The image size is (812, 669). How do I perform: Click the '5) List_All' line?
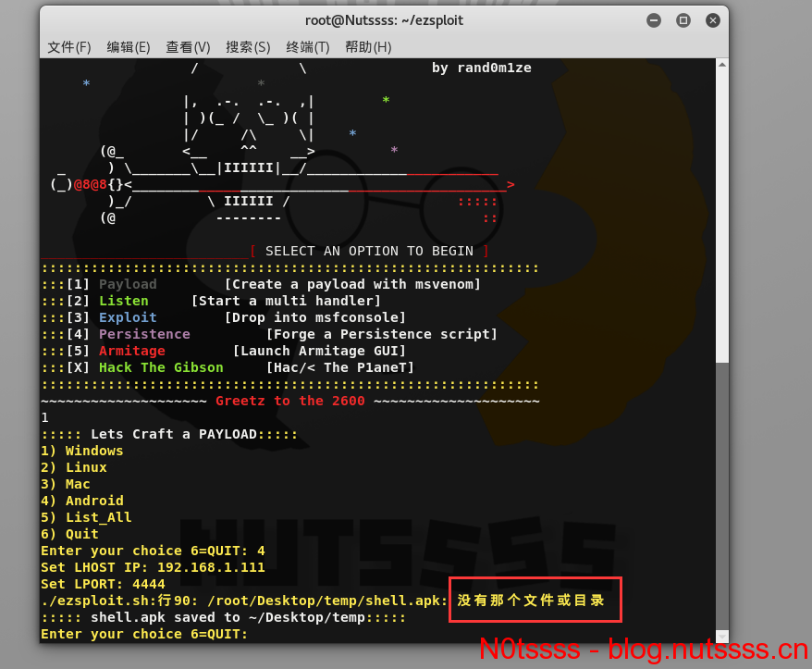coord(87,517)
